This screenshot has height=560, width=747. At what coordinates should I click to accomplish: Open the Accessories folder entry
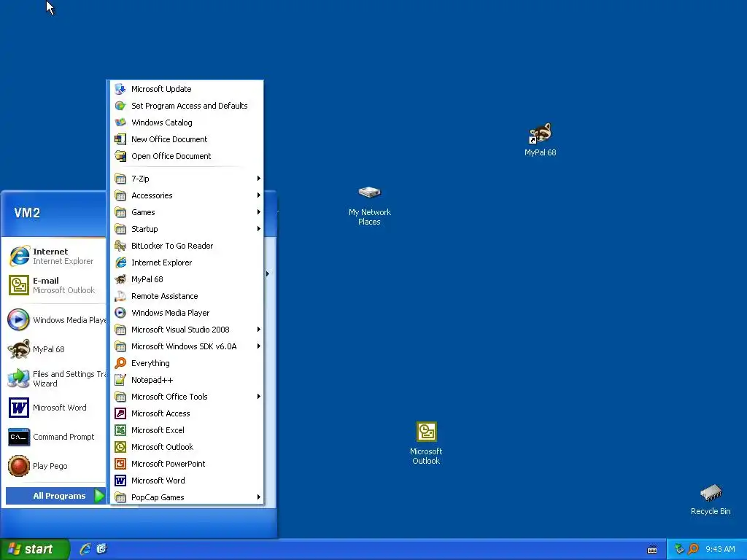[186, 195]
